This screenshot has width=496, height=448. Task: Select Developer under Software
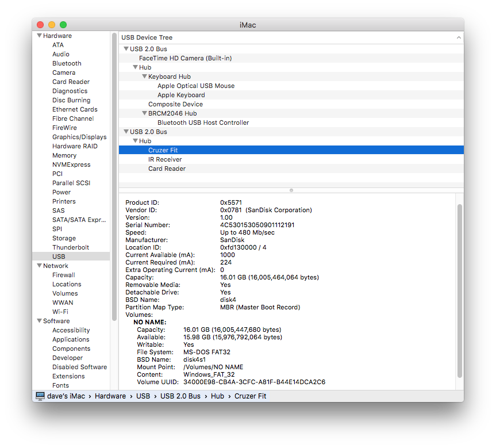pyautogui.click(x=67, y=358)
